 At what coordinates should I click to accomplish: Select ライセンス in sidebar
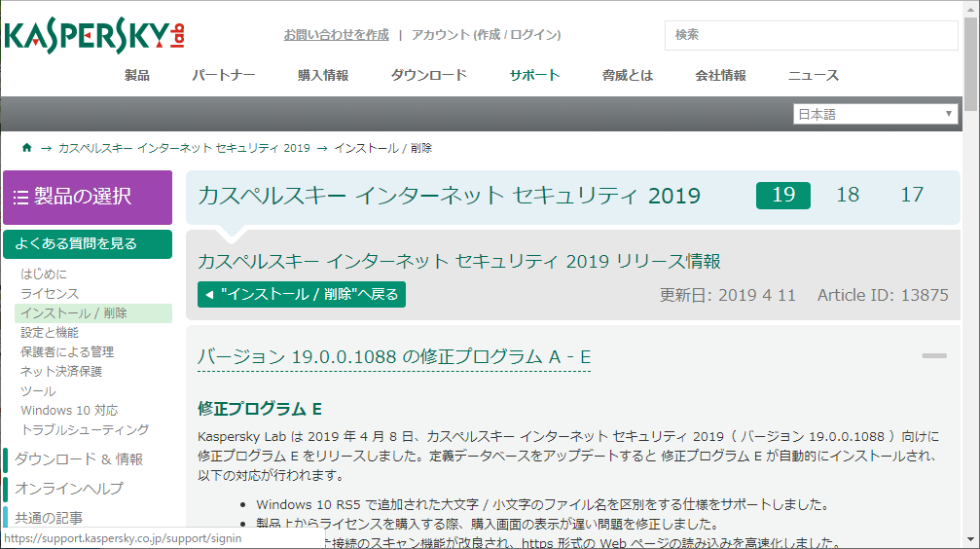tap(50, 293)
